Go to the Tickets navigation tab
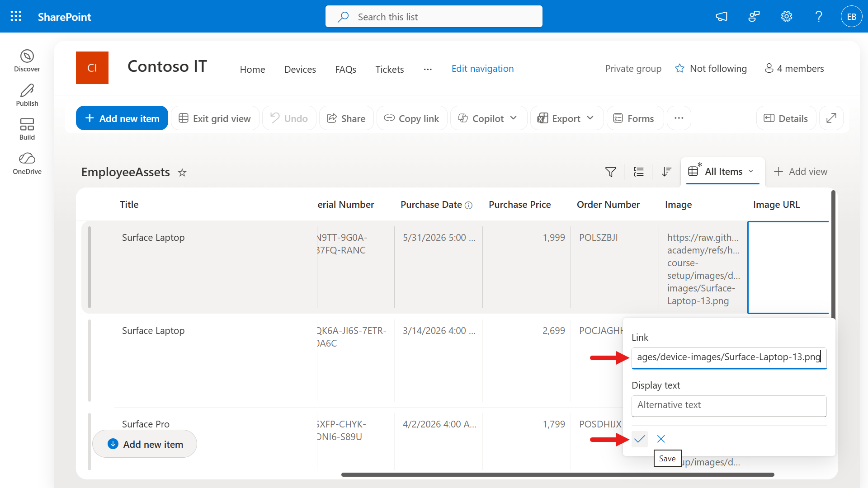This screenshot has height=488, width=868. (x=390, y=69)
